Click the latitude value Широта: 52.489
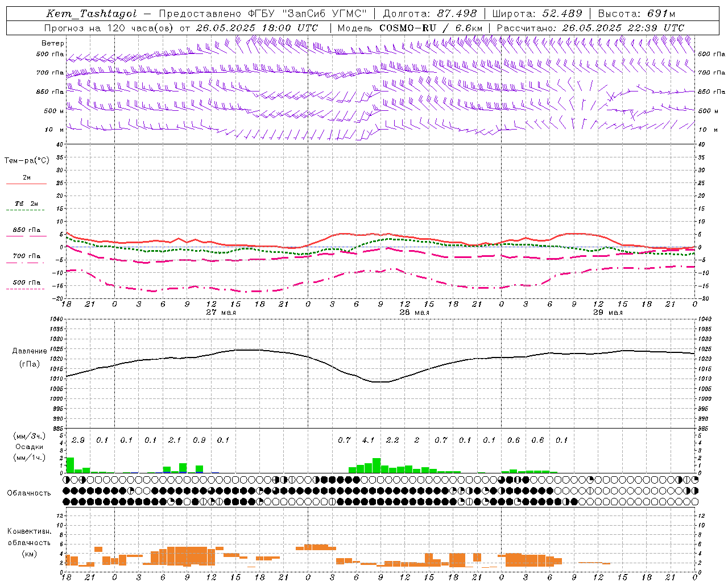Image resolution: width=728 pixels, height=582 pixels. [x=537, y=14]
